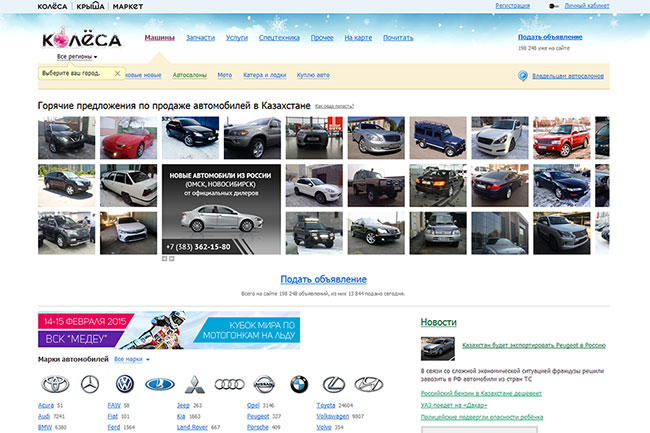650x433 pixels.
Task: Open the Мото submenu link
Action: coord(225,75)
